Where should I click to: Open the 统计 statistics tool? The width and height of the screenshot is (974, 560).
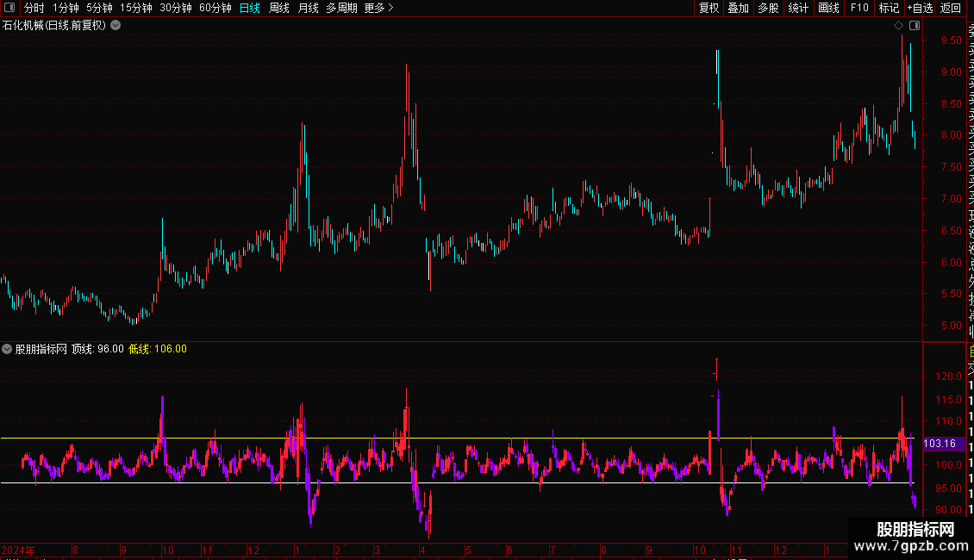798,8
